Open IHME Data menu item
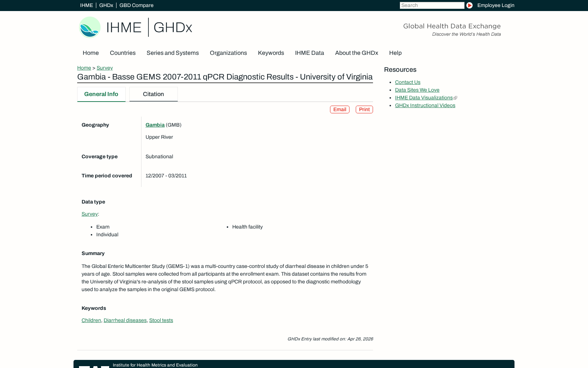Viewport: 588px width, 368px height. click(309, 53)
